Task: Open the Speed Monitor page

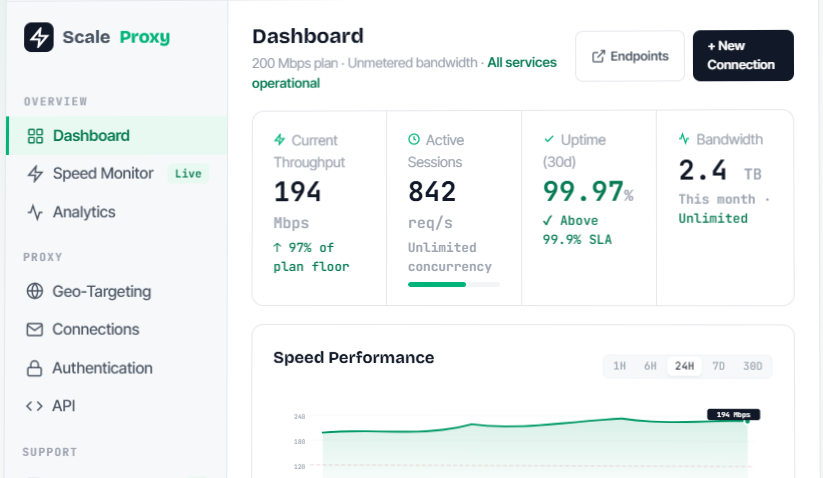Action: pyautogui.click(x=117, y=174)
